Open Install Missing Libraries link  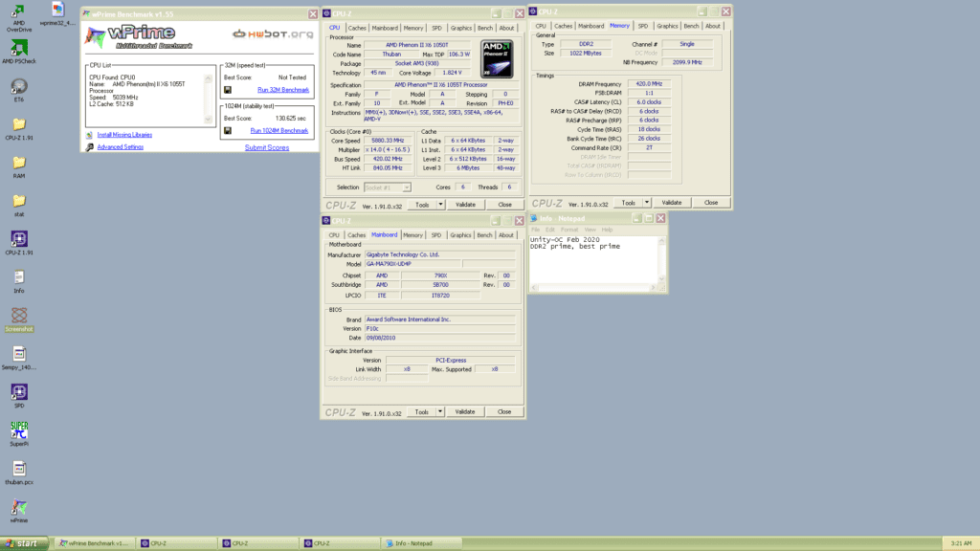pos(124,135)
